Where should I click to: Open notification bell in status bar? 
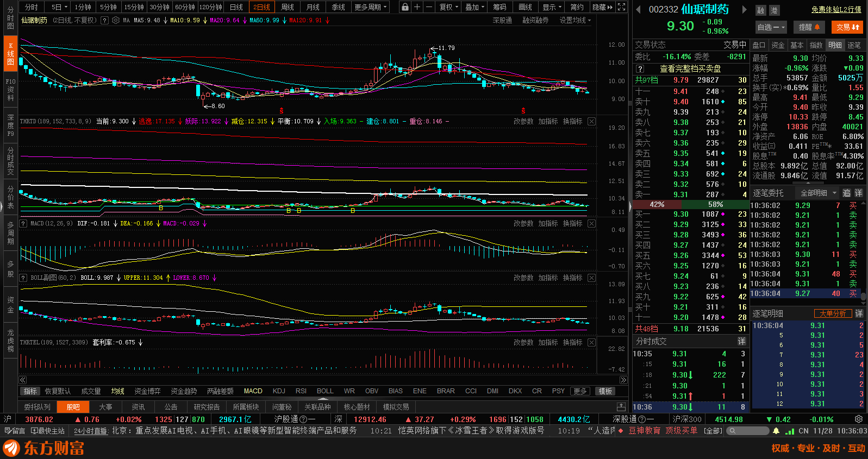click(776, 431)
